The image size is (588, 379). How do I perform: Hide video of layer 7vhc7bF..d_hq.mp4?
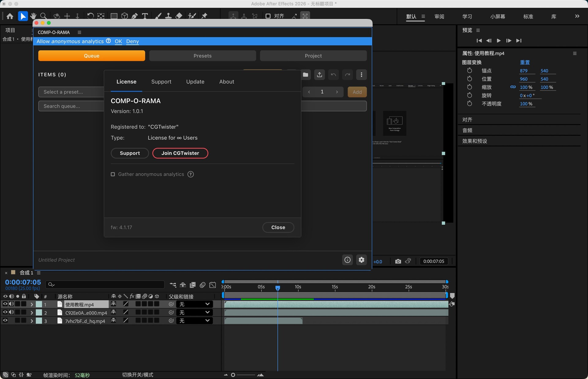(x=5, y=320)
